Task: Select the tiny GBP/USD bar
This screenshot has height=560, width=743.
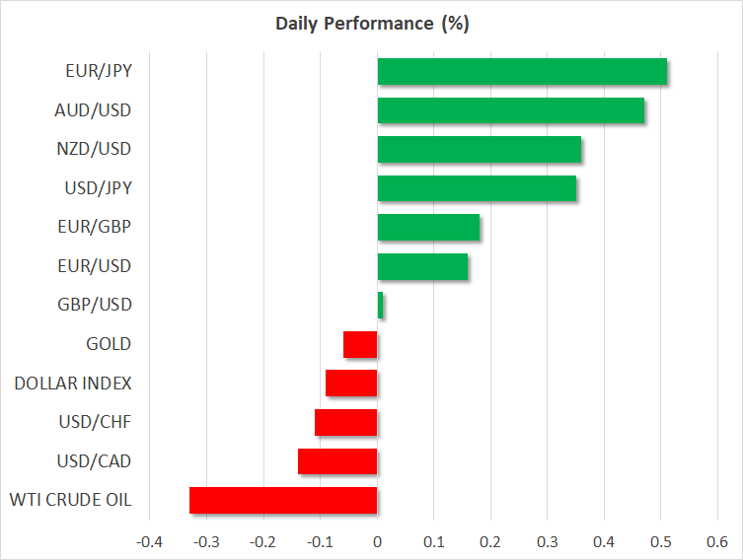Action: [380, 306]
